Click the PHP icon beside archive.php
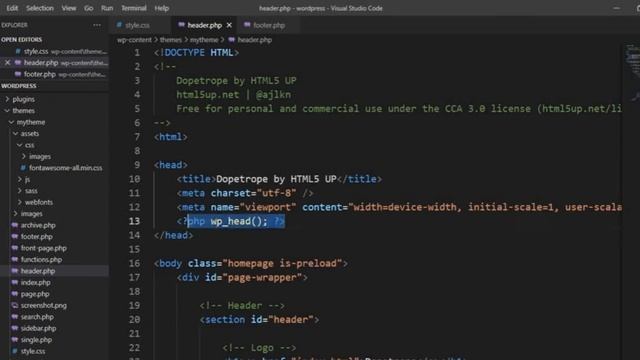Screen dimensions: 640x360 pyautogui.click(x=15, y=225)
